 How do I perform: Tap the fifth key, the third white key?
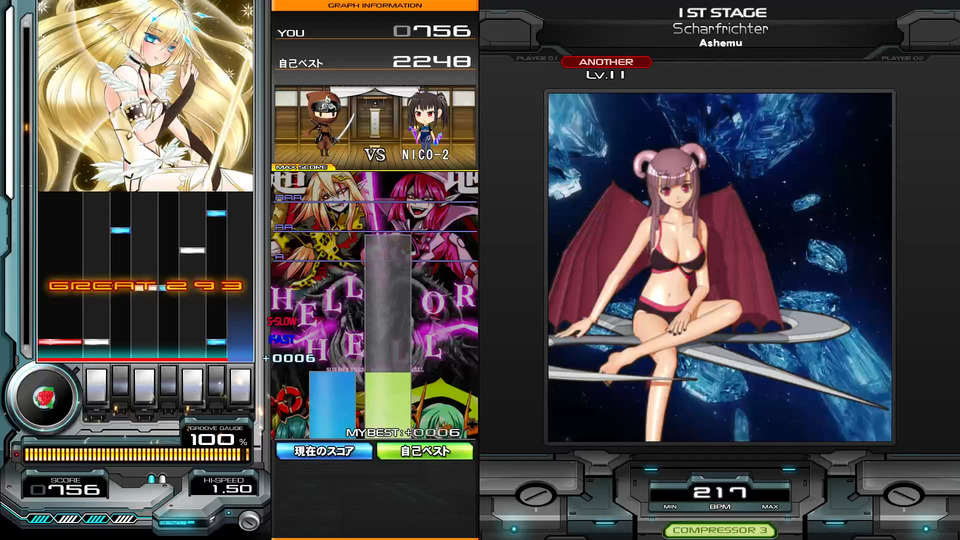click(x=192, y=386)
